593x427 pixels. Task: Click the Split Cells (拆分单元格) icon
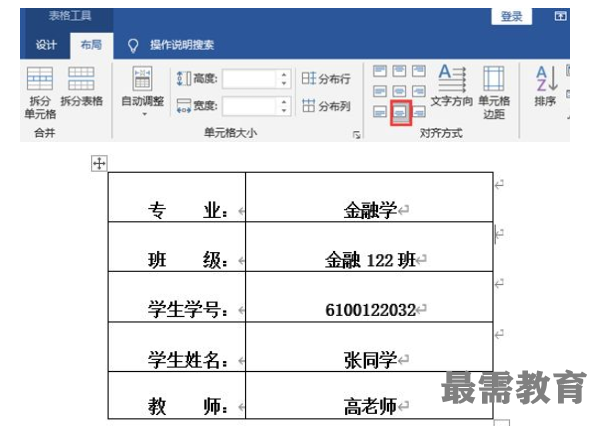click(40, 79)
